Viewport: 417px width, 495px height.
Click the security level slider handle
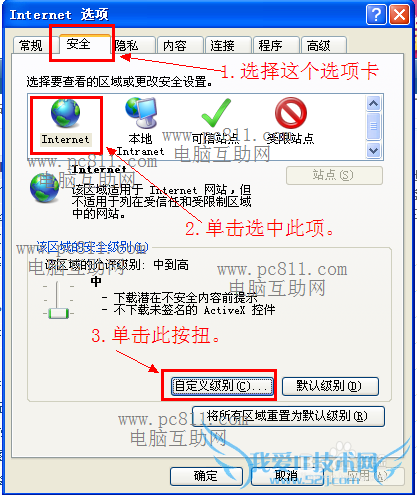point(59,313)
